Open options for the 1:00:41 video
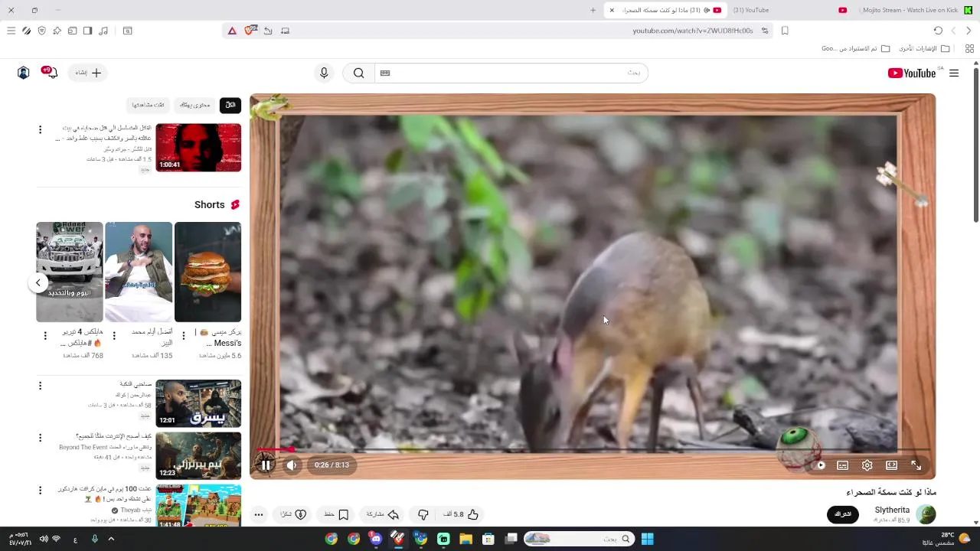Screen dimensions: 980x551 (x=41, y=130)
